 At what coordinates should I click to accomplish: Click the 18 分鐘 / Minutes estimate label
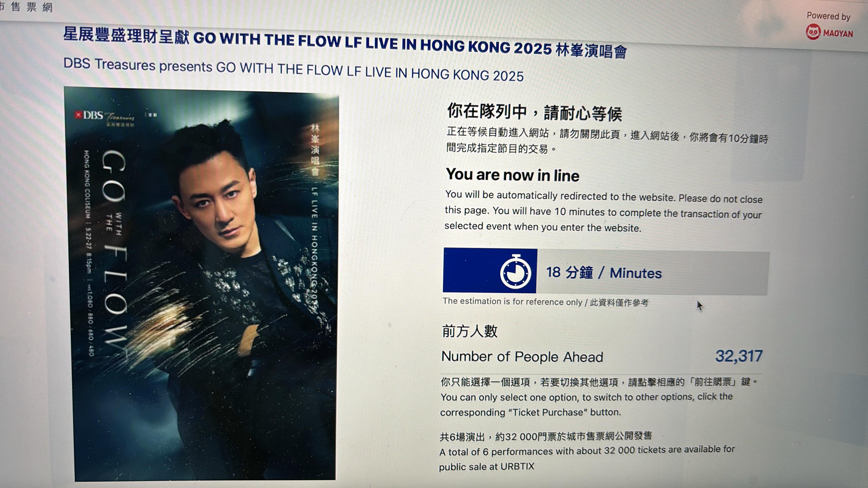click(x=604, y=272)
